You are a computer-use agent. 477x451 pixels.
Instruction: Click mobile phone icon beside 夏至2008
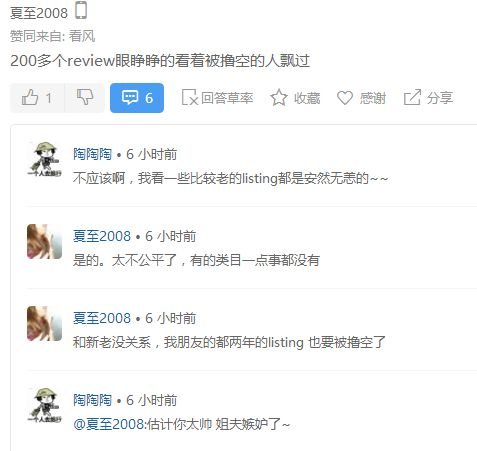pyautogui.click(x=81, y=10)
